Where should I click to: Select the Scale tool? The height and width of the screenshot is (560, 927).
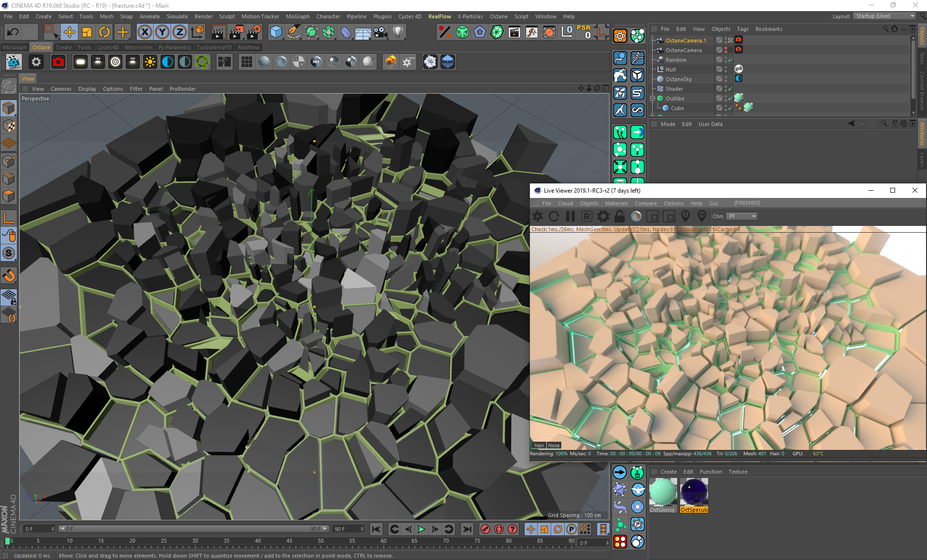(x=87, y=32)
